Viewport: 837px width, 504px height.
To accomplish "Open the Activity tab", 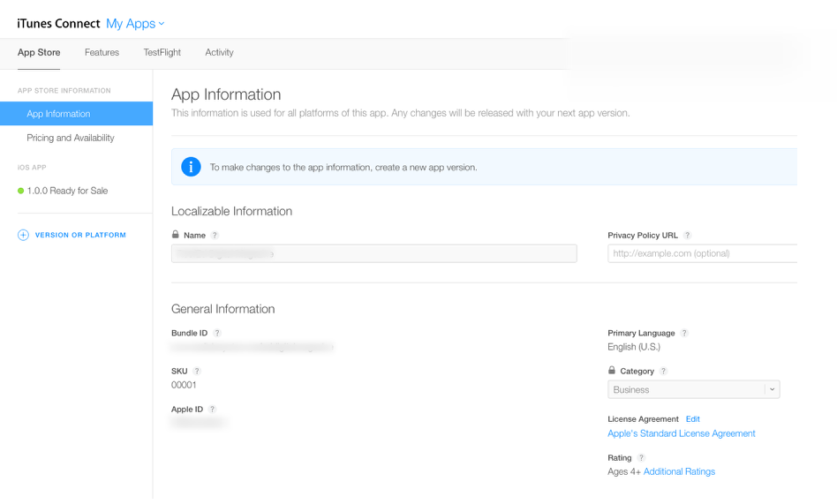I will 219,52.
